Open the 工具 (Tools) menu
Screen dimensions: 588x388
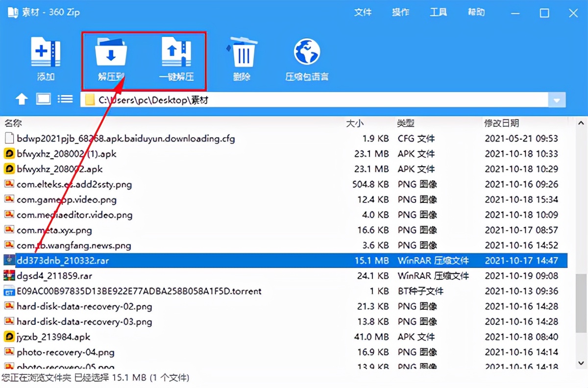[x=439, y=12]
